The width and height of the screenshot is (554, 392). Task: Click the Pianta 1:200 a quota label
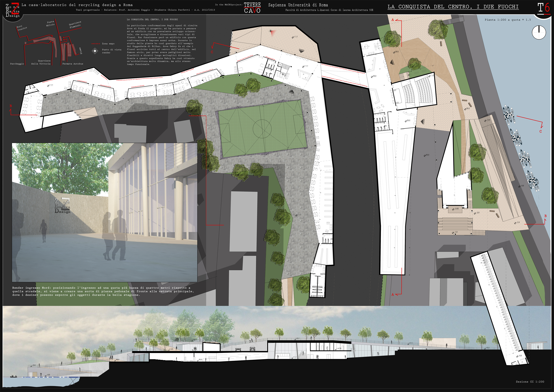508,20
